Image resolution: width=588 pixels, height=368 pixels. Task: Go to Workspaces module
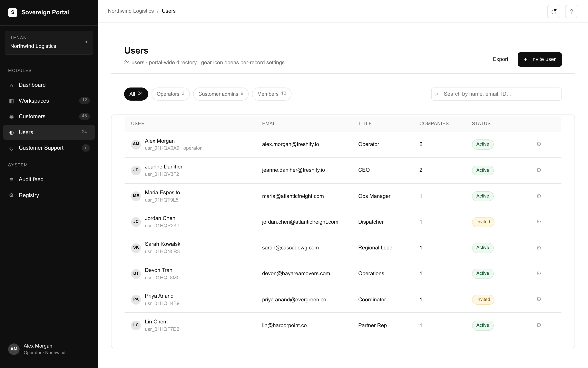(x=49, y=101)
